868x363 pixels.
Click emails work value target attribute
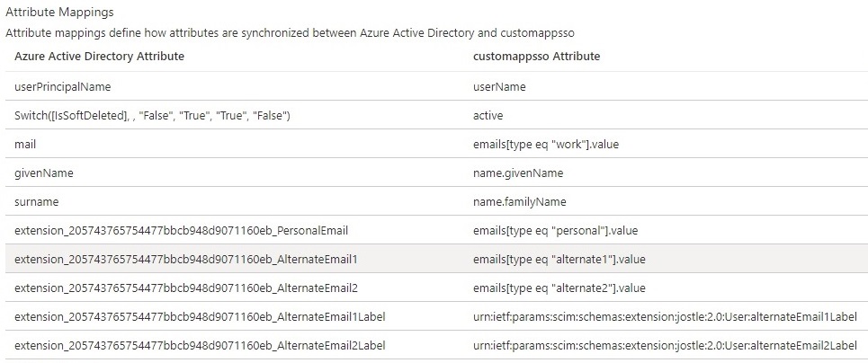tap(546, 145)
